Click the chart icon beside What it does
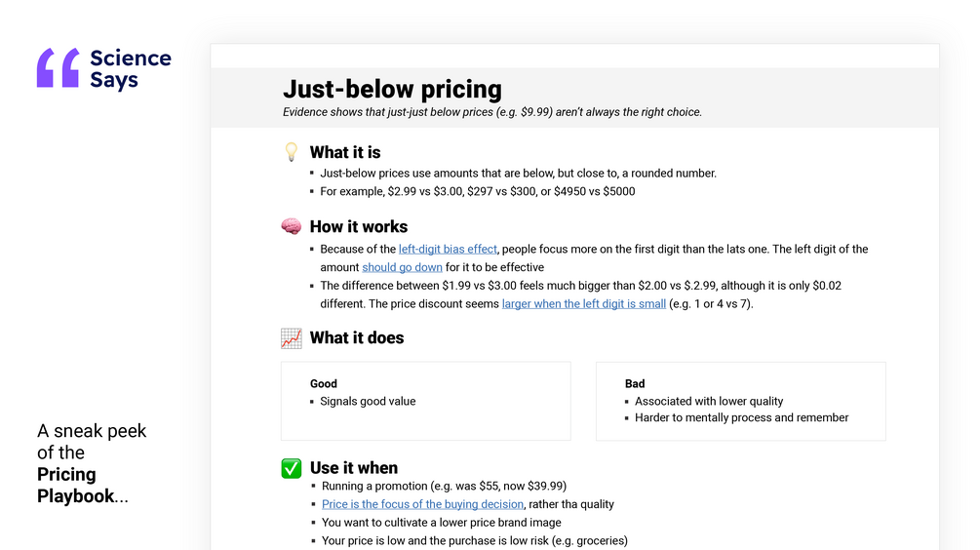Image resolution: width=980 pixels, height=550 pixels. point(291,338)
